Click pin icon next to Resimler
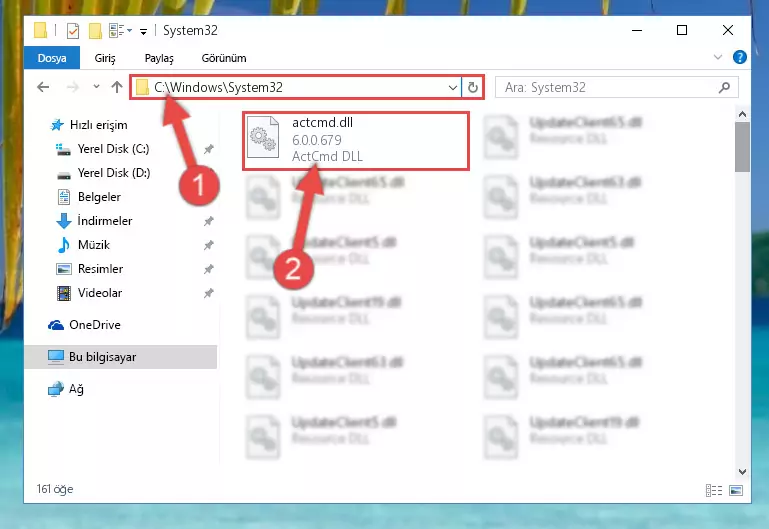Image resolution: width=769 pixels, height=529 pixels. tap(208, 269)
